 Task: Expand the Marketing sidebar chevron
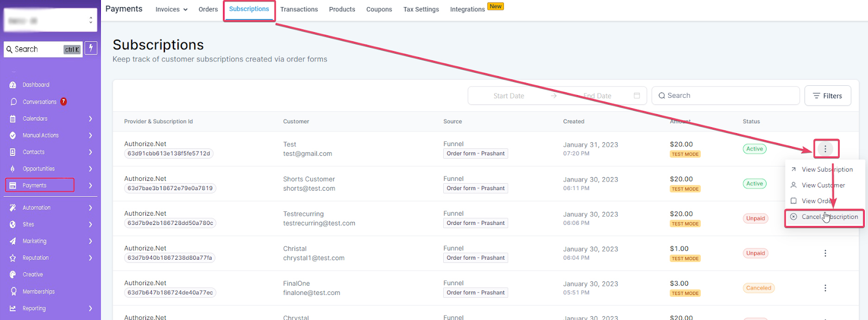coord(91,241)
